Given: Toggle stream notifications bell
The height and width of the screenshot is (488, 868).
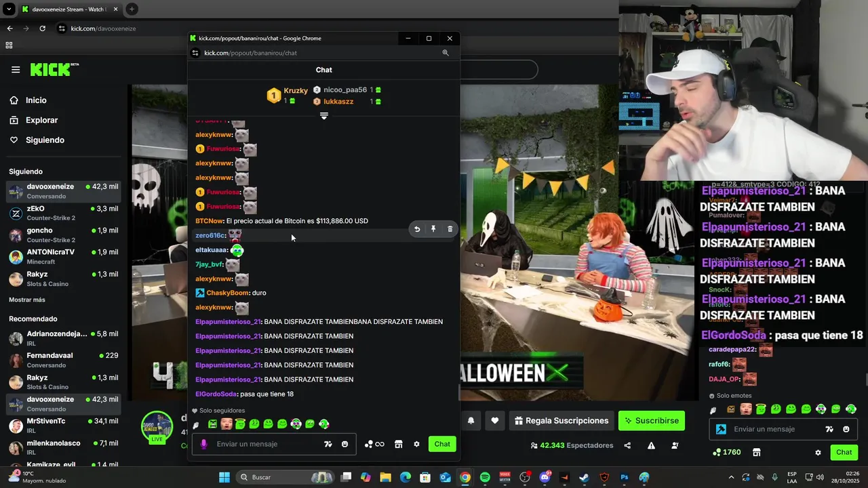Looking at the screenshot, I should click(x=471, y=421).
